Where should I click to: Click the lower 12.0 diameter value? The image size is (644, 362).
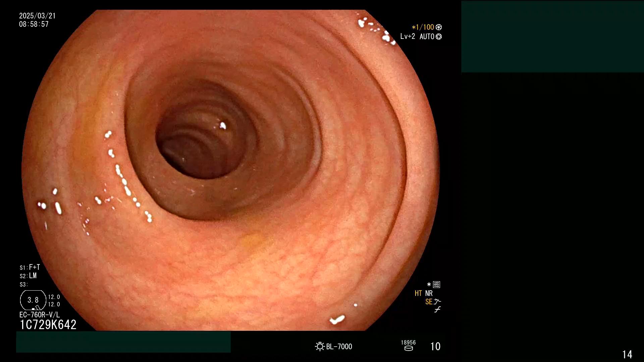coord(54,304)
